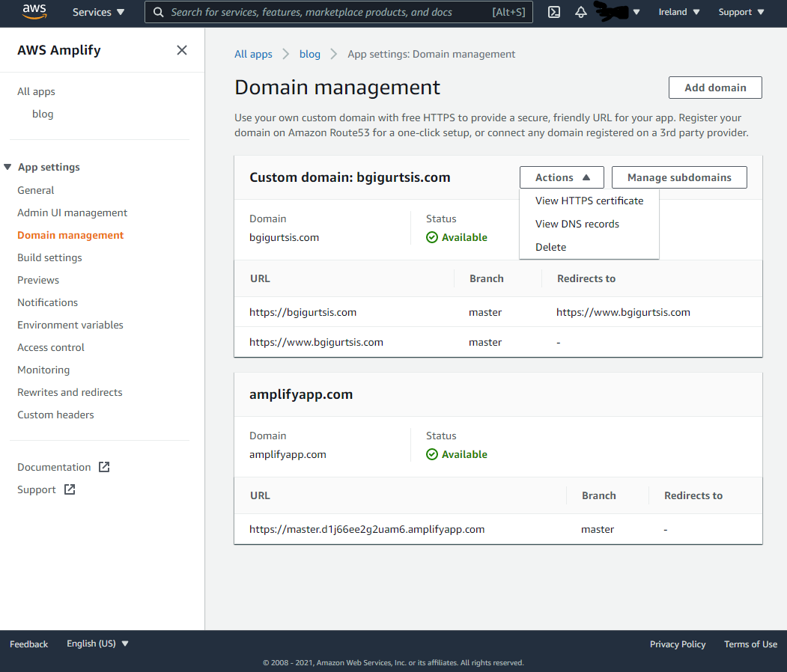The width and height of the screenshot is (787, 672).
Task: Click the Custom domain: bgigurtsis.com heading
Action: click(x=350, y=177)
